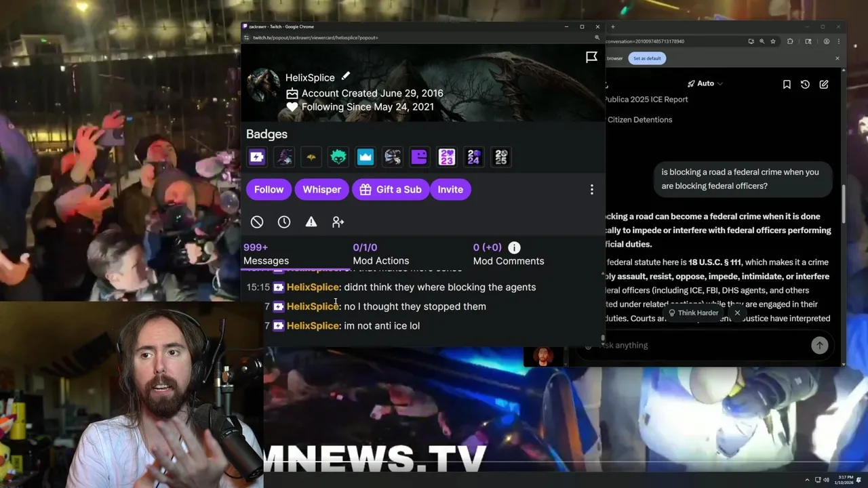Click Set as default button in browser bar
Viewport: 868px width, 488px height.
[x=647, y=58]
